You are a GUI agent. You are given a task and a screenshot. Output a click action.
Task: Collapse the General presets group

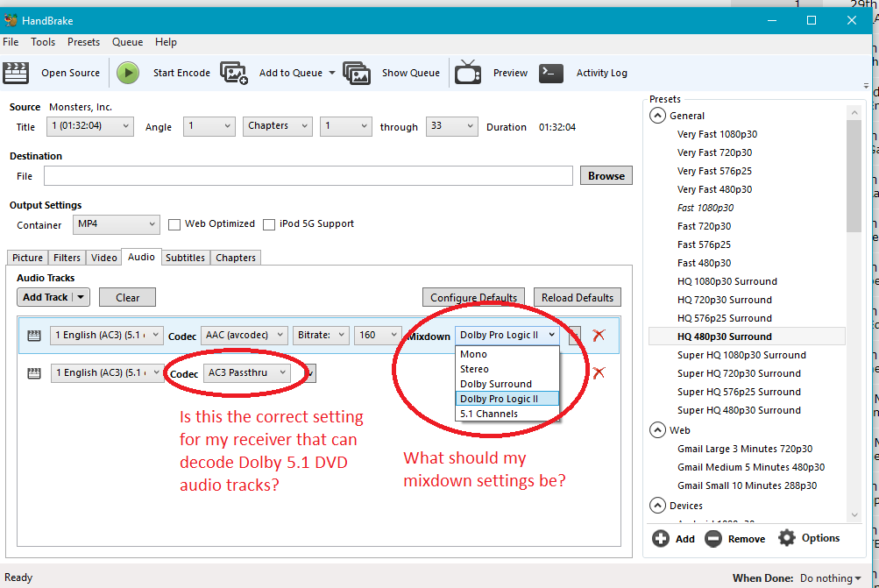[657, 116]
